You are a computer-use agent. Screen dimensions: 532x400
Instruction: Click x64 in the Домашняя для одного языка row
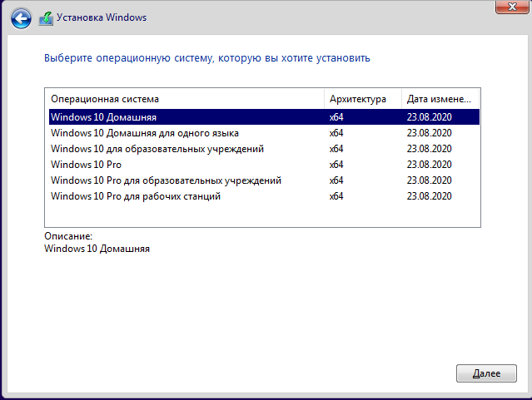pos(336,133)
